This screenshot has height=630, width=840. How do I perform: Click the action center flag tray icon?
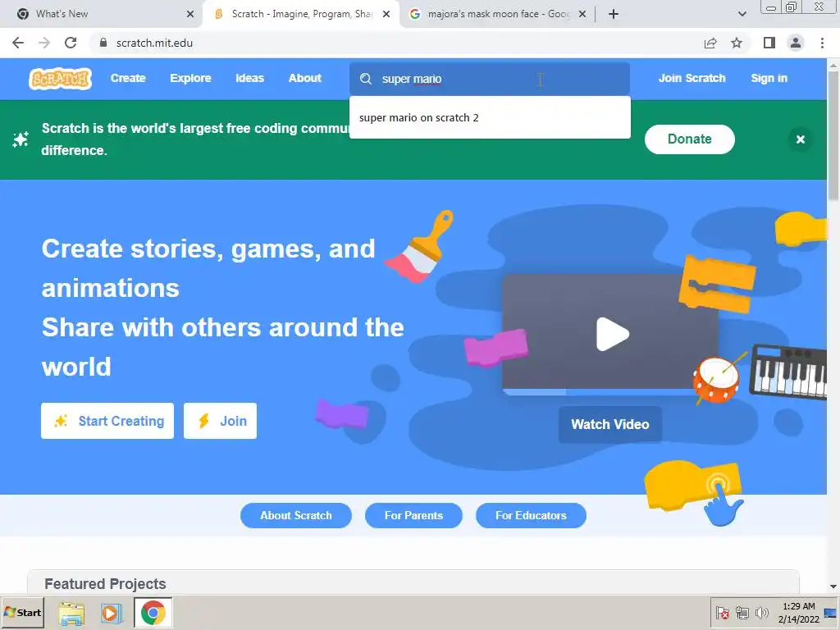click(x=722, y=612)
